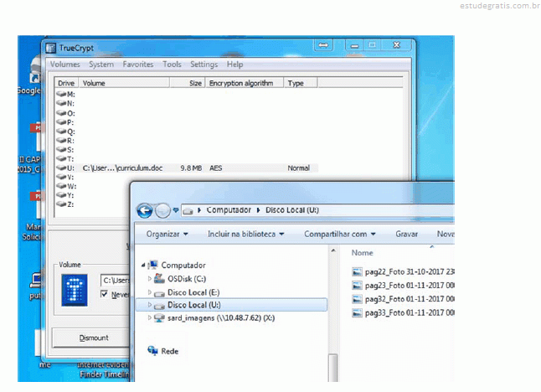Click the 9.8 MB size cell

(x=191, y=168)
